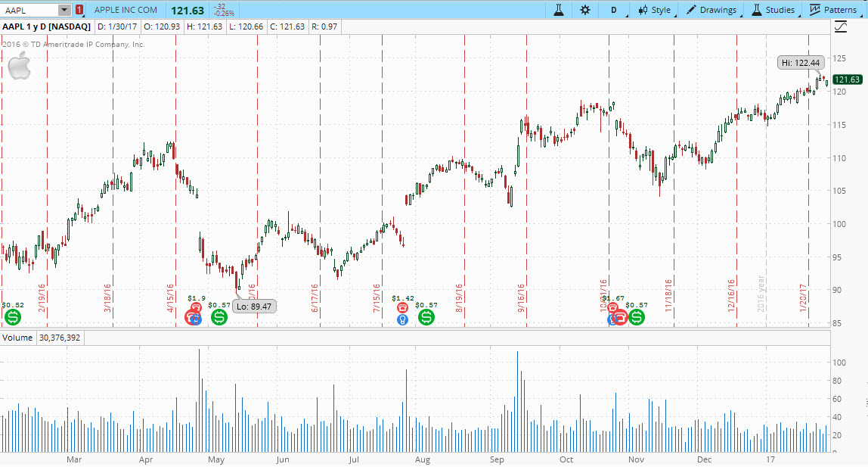
Task: Open the Patterns menu
Action: 833,10
